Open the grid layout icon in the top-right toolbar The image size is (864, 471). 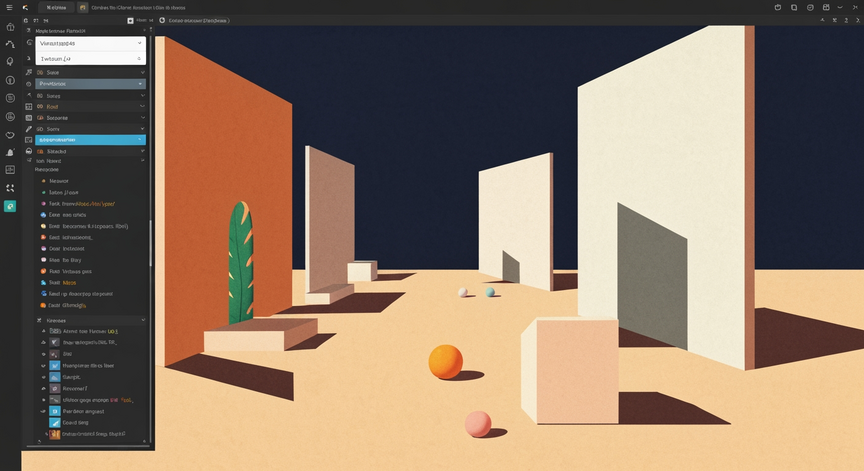(826, 7)
